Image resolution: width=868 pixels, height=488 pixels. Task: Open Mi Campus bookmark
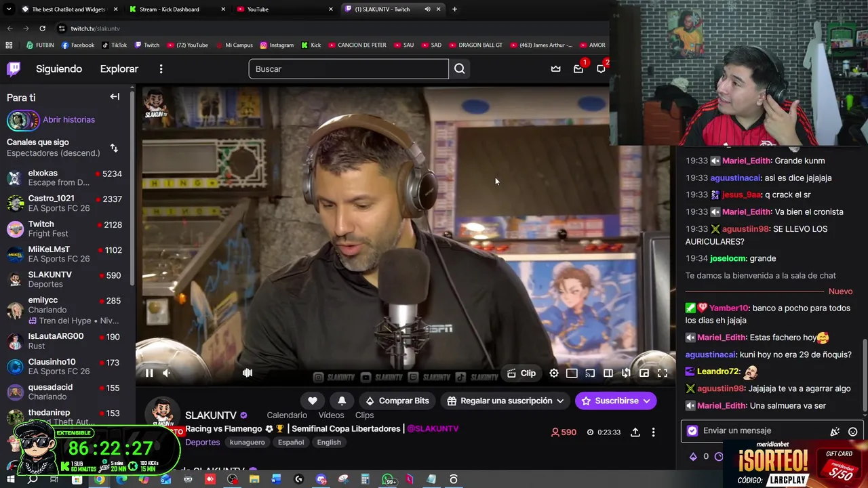(x=234, y=45)
